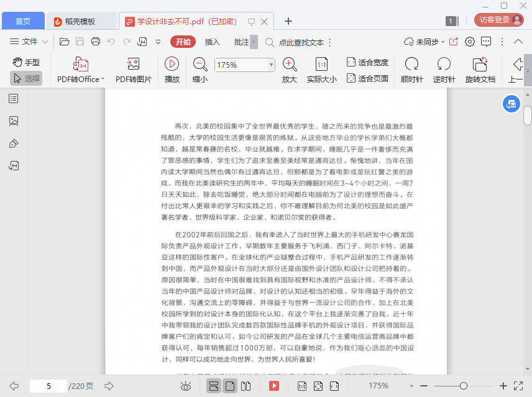This screenshot has height=397, width=532.
Task: Click the page number field showing 5
Action: tap(48, 386)
